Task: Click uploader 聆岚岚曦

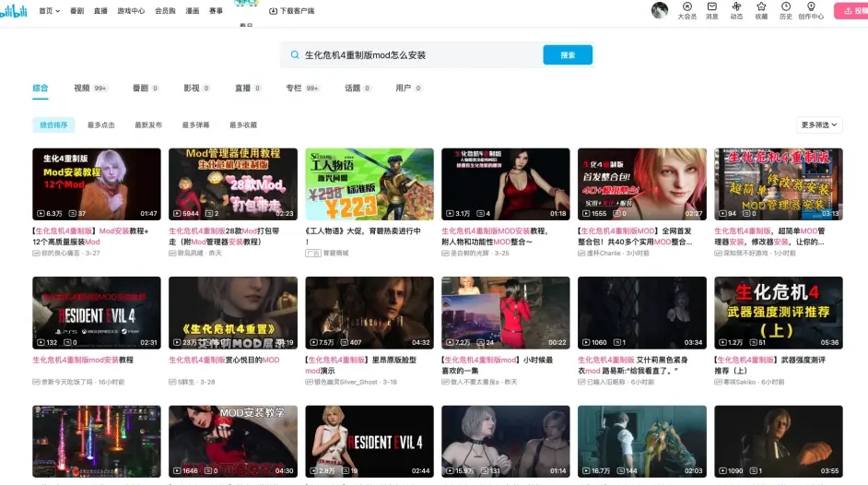Action: point(191,253)
